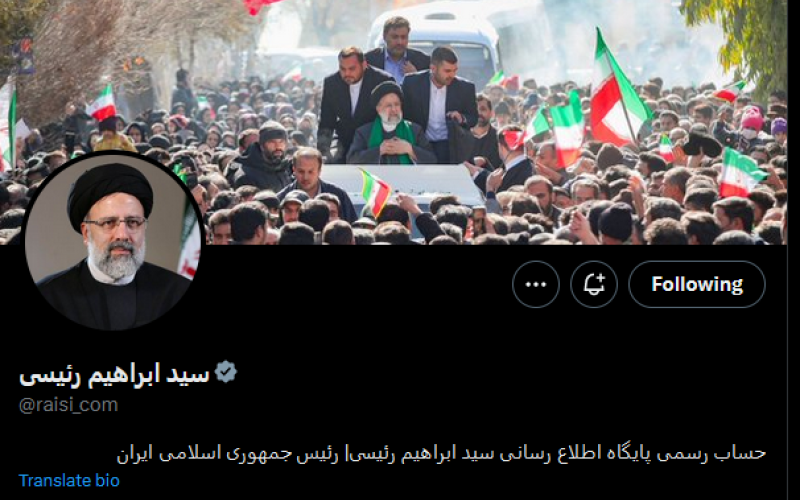Click the Translate bio link
The image size is (800, 500).
coord(69,481)
